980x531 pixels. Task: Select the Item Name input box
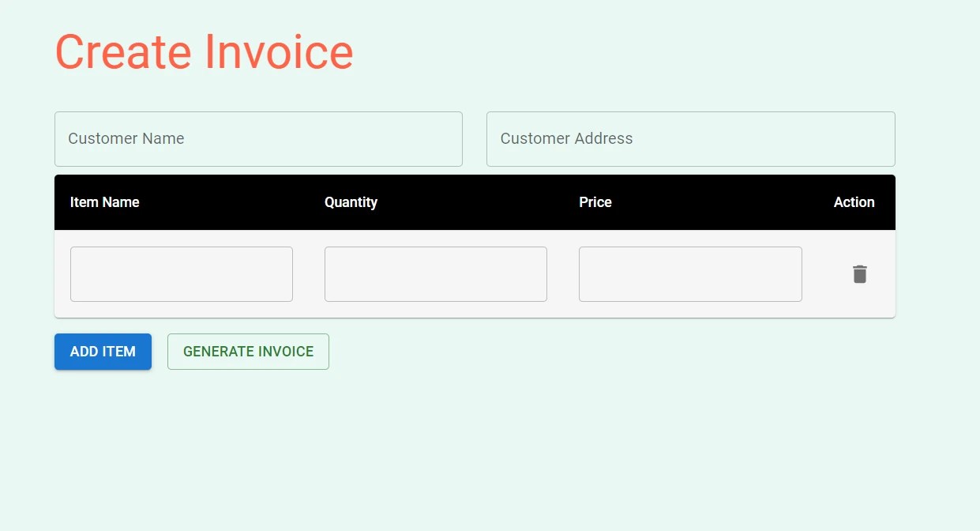182,274
